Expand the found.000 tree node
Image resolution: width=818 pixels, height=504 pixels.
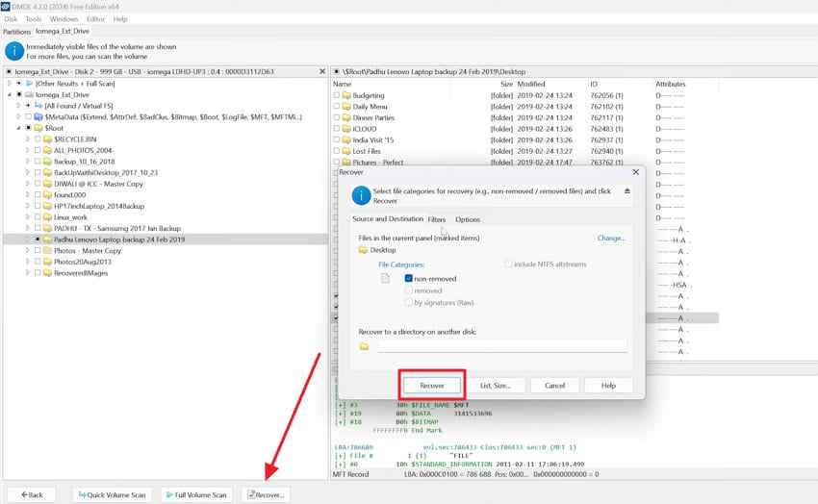(x=28, y=195)
